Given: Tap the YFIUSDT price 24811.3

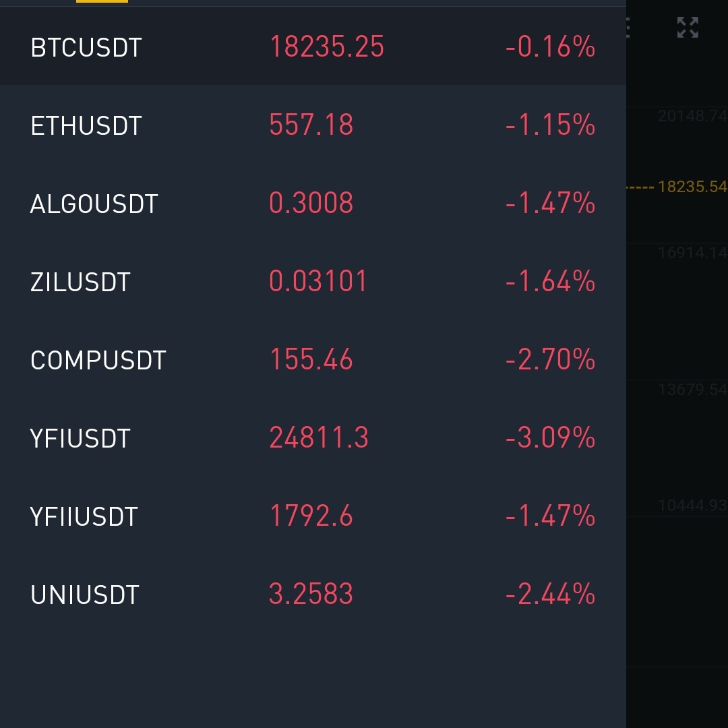Looking at the screenshot, I should [319, 438].
